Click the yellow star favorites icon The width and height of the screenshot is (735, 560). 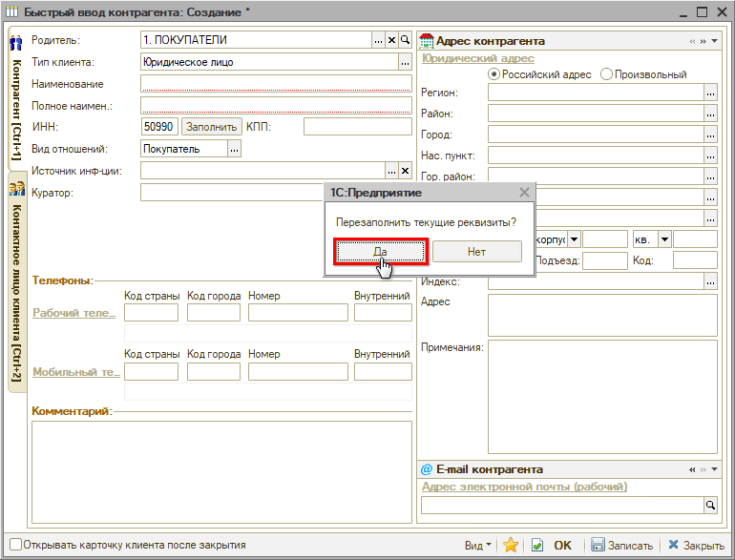click(x=511, y=546)
